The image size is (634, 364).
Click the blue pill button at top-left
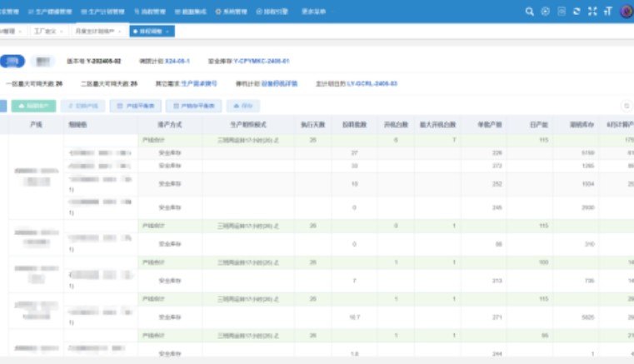(12, 61)
